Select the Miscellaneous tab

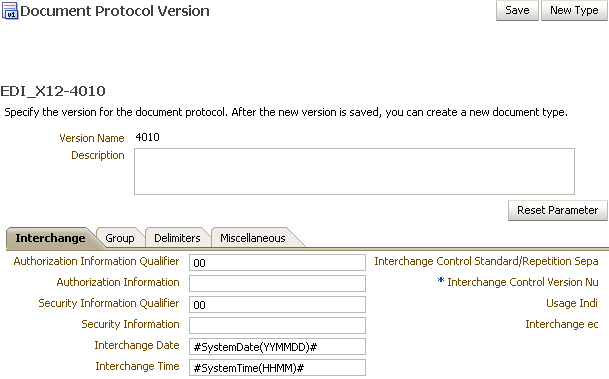click(x=253, y=238)
